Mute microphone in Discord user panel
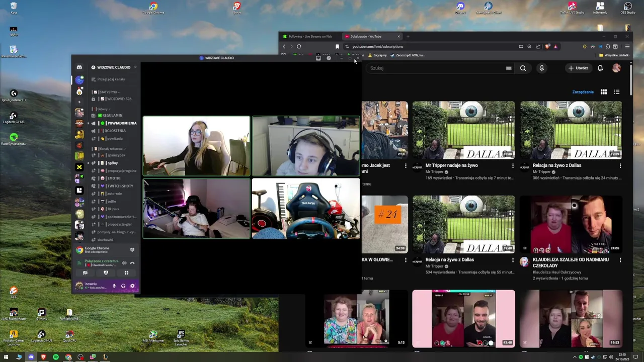The height and width of the screenshot is (362, 644). [114, 286]
